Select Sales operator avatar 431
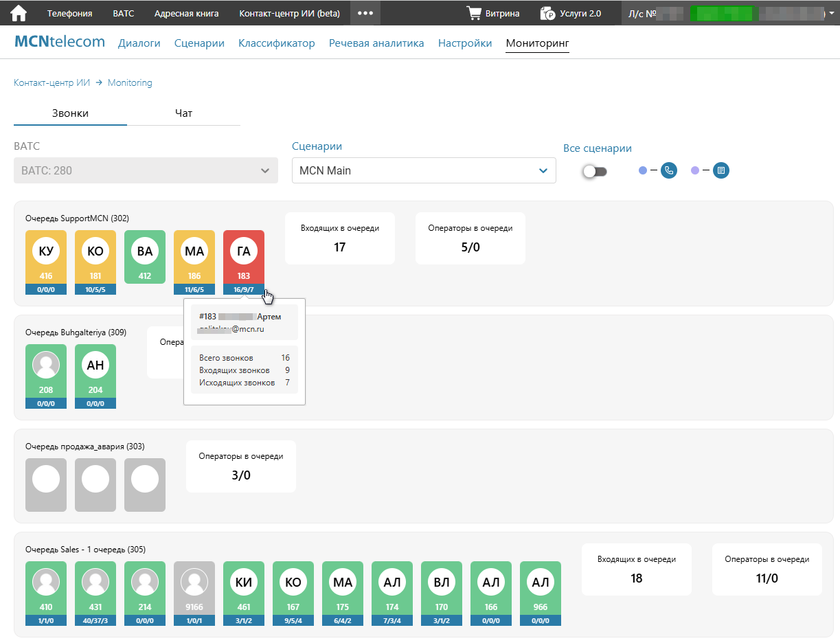 [95, 581]
